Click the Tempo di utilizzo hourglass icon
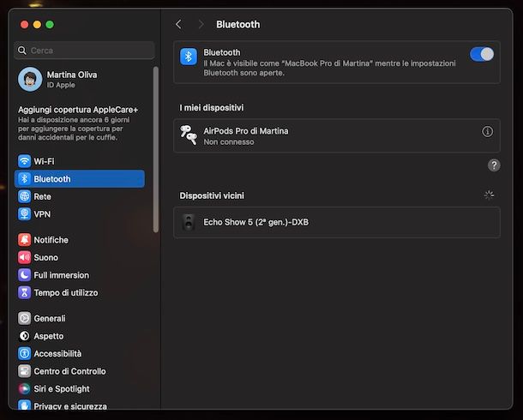This screenshot has width=523, height=420. pyautogui.click(x=24, y=292)
